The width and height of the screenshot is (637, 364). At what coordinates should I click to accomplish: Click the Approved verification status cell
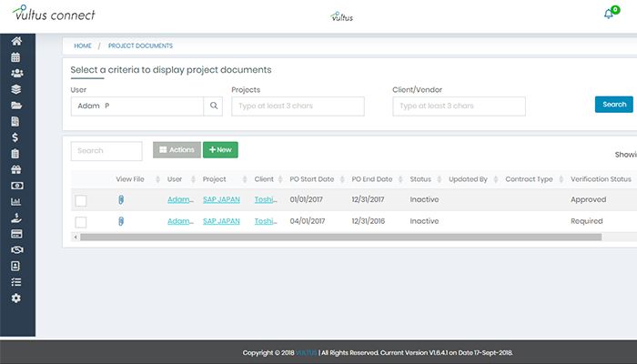[x=588, y=199]
